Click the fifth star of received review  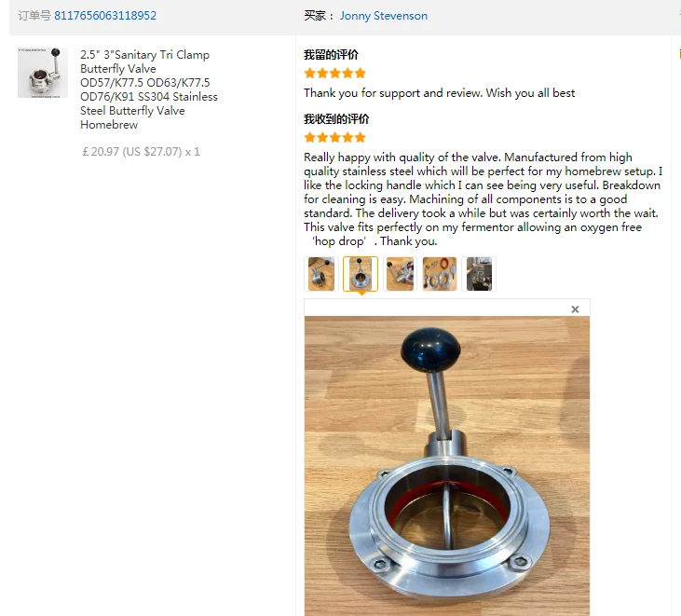[360, 138]
